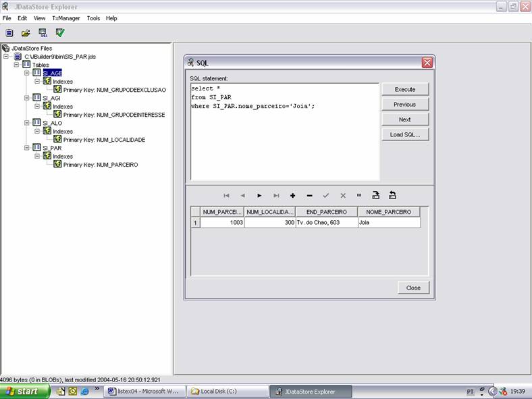Click the SIS_PAR.jds database icon

[18, 56]
